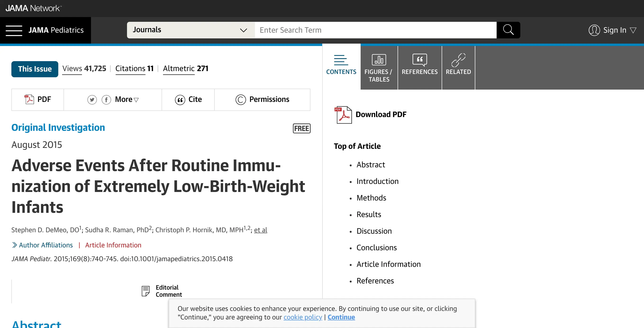Click the PDF icon in toolbar
Image resolution: width=644 pixels, height=328 pixels.
29,100
